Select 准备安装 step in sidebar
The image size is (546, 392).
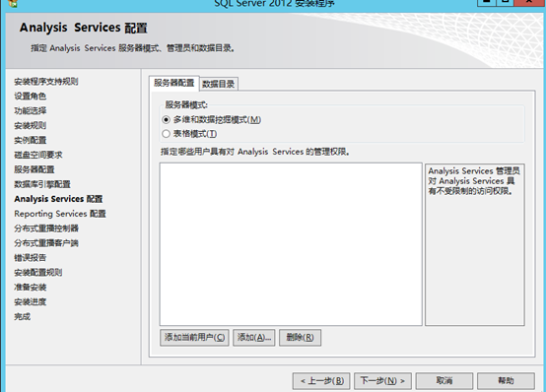(30, 288)
